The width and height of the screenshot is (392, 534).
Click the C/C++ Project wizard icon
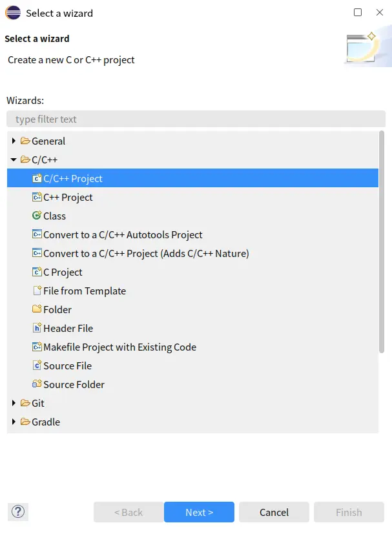(x=37, y=179)
